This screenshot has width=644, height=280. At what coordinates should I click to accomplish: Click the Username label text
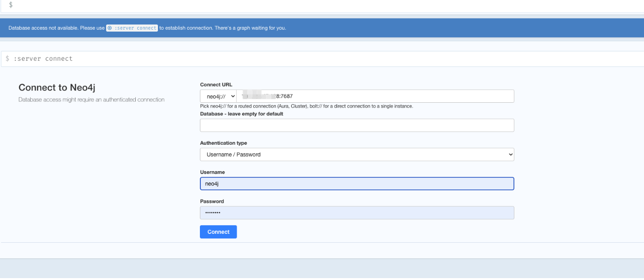pyautogui.click(x=212, y=173)
